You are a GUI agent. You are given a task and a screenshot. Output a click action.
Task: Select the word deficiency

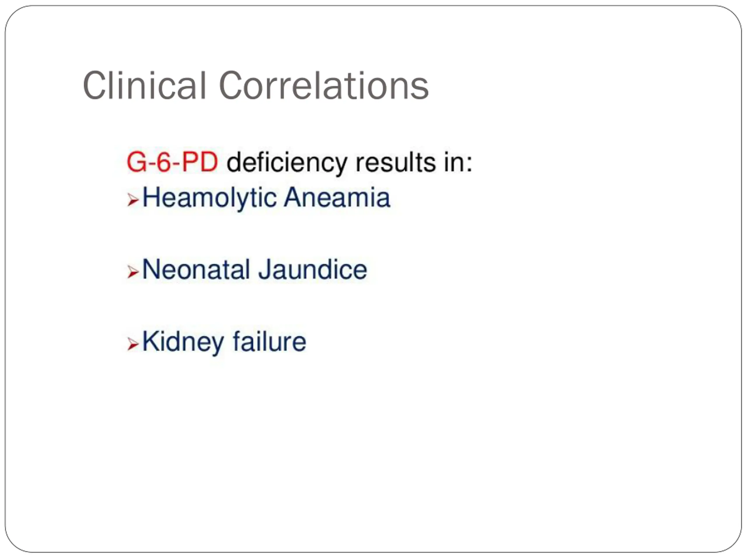tap(287, 164)
